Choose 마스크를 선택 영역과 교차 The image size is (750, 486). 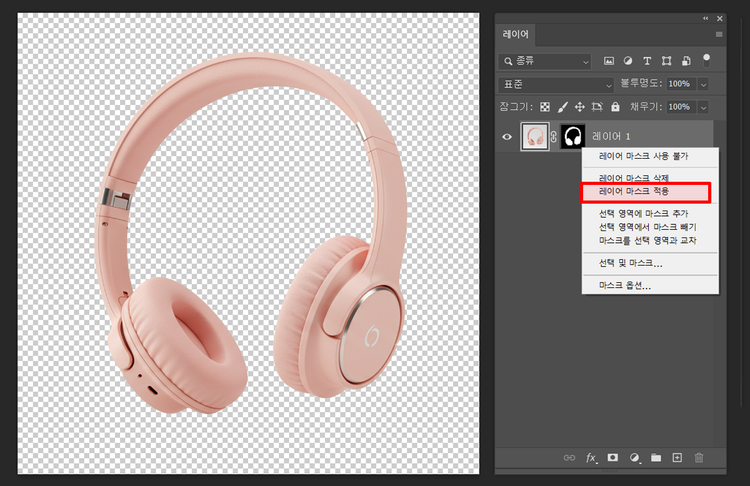tap(650, 240)
